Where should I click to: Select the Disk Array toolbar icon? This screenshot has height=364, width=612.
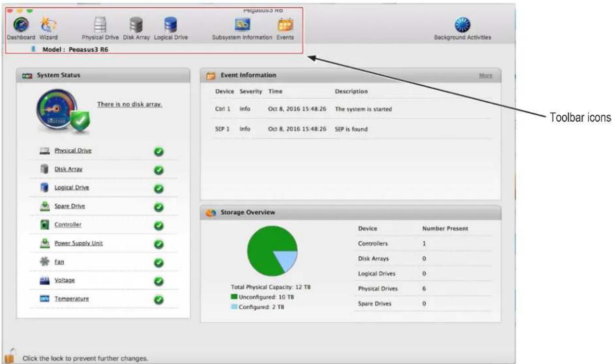tap(136, 25)
